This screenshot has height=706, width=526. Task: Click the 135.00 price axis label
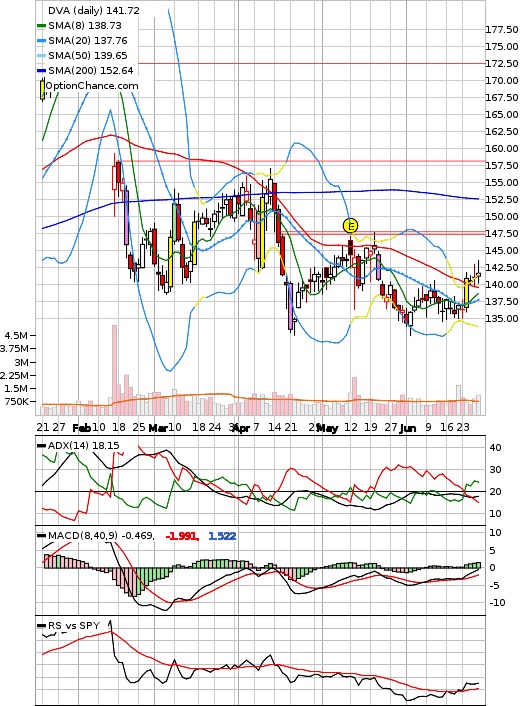501,319
